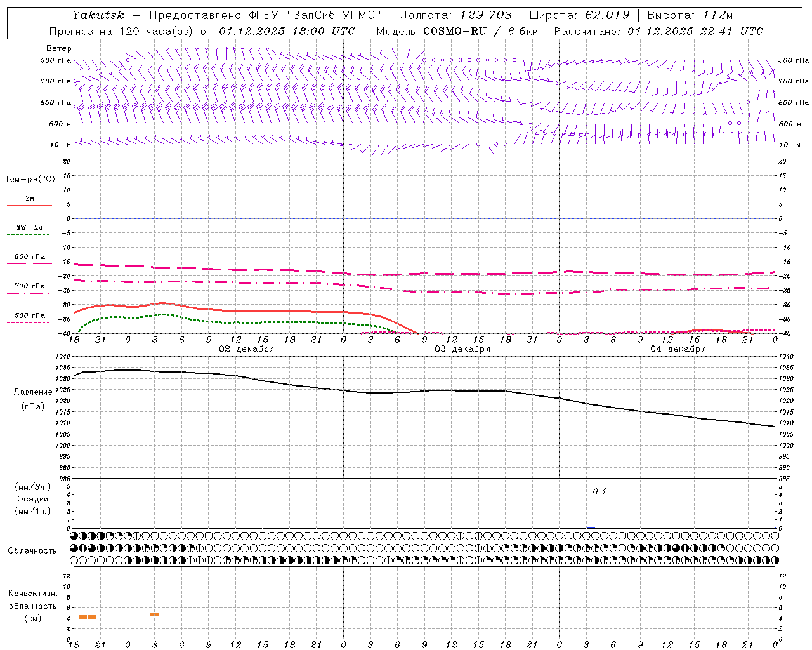The image size is (812, 650).
Task: Click the "(гПа)" unit label under Давление
Action: 33,407
